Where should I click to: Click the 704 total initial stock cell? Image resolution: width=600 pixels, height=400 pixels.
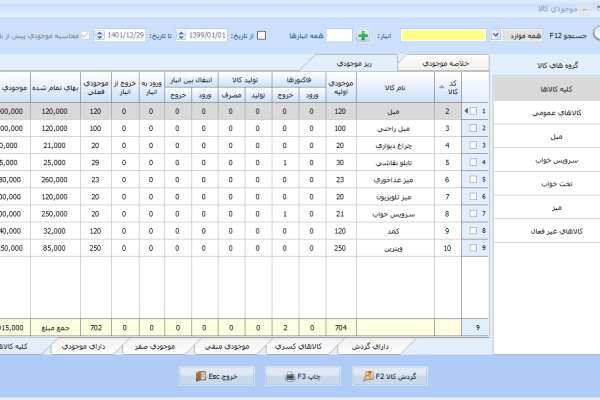tap(341, 328)
